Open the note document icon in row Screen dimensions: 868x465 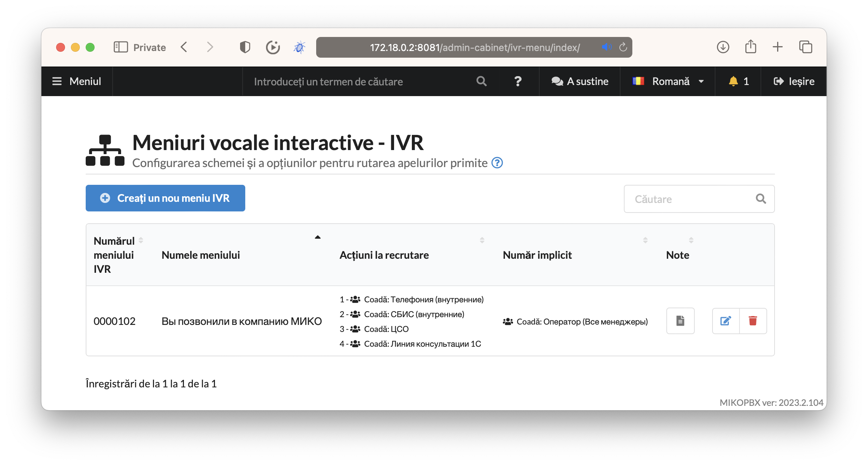click(680, 321)
